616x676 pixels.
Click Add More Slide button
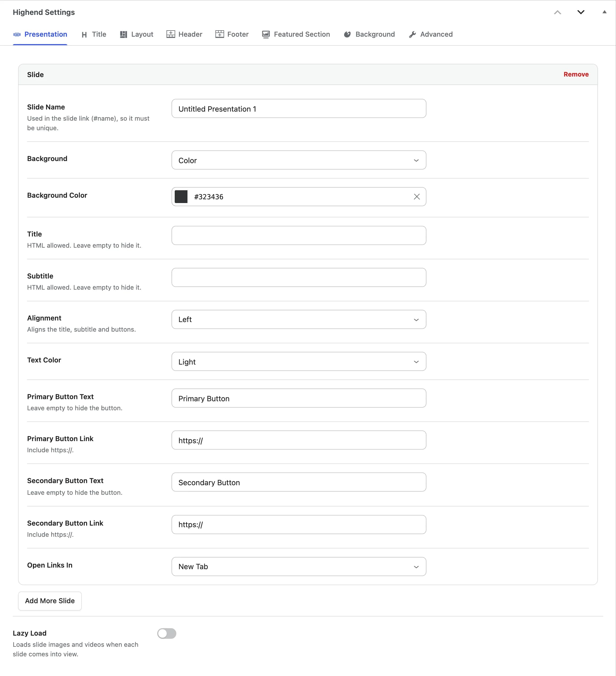click(x=50, y=601)
